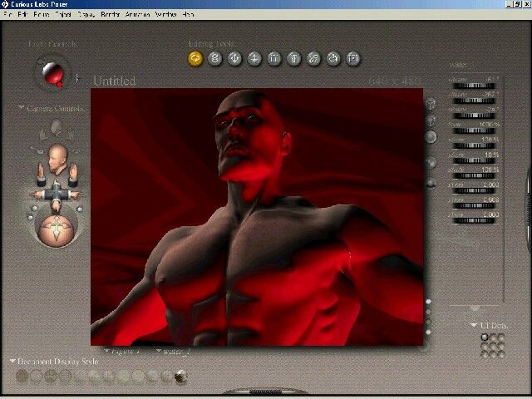532x399 pixels.
Task: Select the last Document Display Style sphere
Action: [180, 377]
